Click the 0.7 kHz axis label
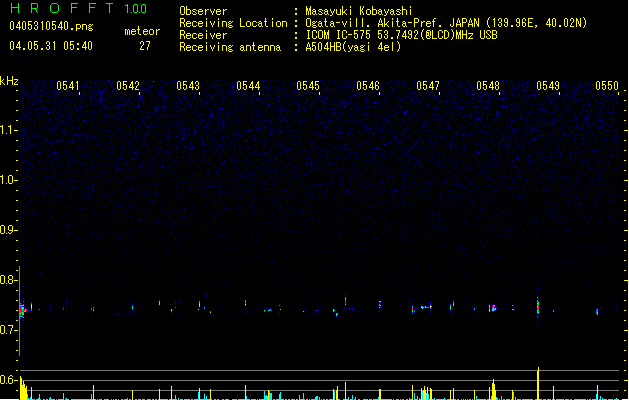 pyautogui.click(x=8, y=330)
